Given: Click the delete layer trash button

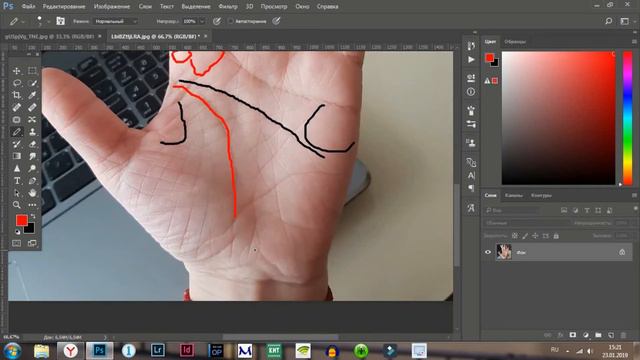Looking at the screenshot, I should (x=623, y=335).
